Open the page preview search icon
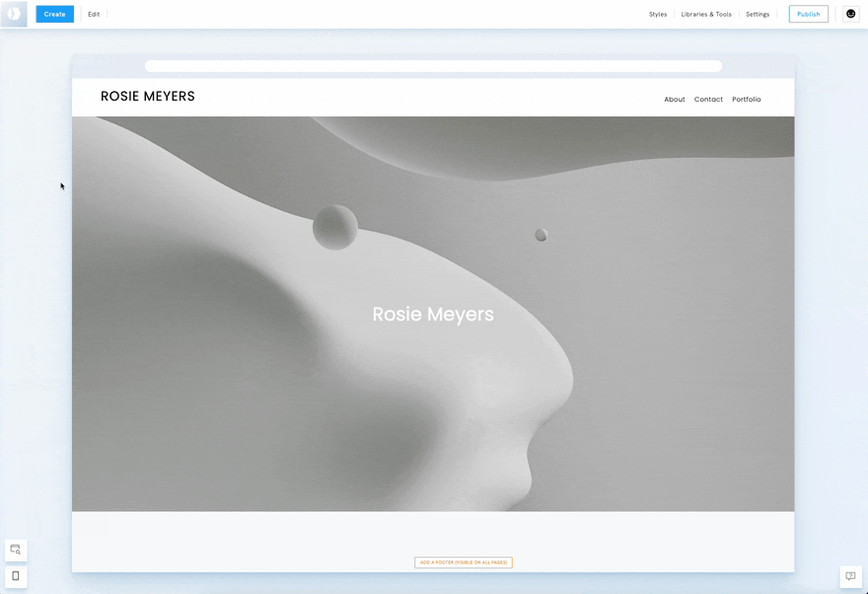The height and width of the screenshot is (594, 868). click(16, 550)
